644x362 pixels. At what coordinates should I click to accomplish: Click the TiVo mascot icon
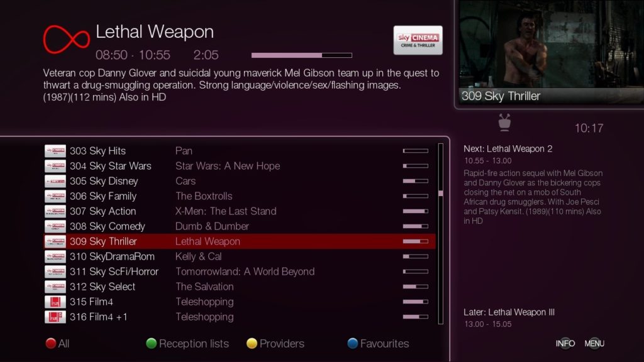click(504, 123)
